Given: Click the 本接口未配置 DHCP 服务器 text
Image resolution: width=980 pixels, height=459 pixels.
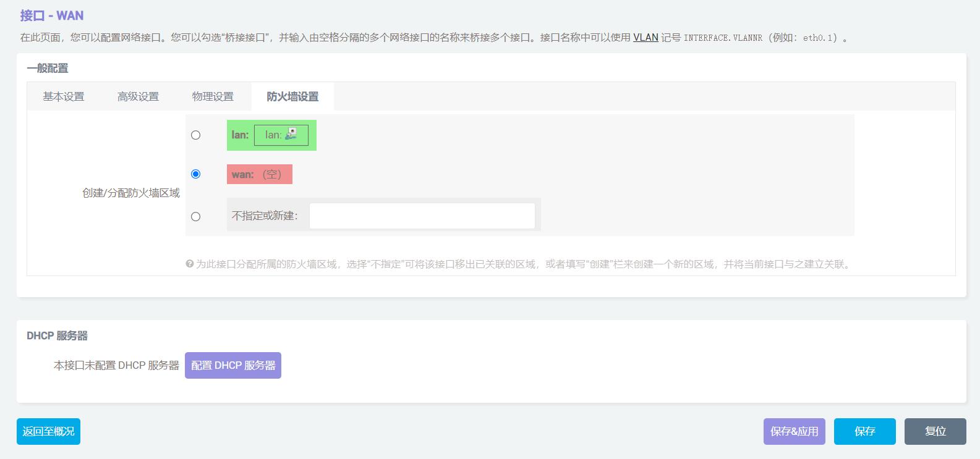Looking at the screenshot, I should coord(116,366).
